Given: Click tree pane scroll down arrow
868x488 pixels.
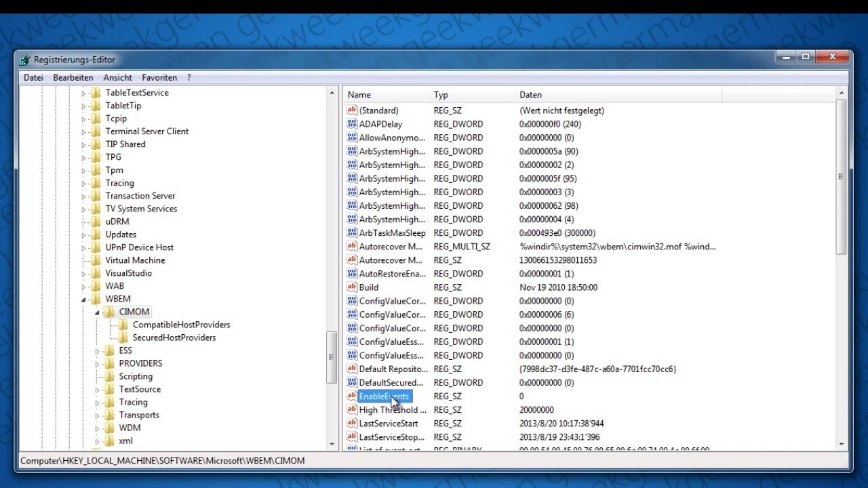Looking at the screenshot, I should click(x=332, y=444).
